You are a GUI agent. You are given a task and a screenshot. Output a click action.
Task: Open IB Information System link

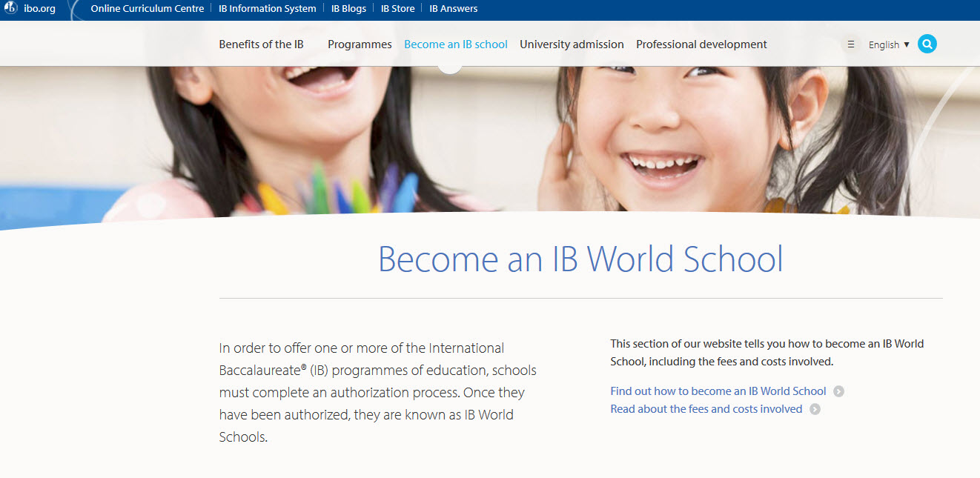[x=268, y=9]
